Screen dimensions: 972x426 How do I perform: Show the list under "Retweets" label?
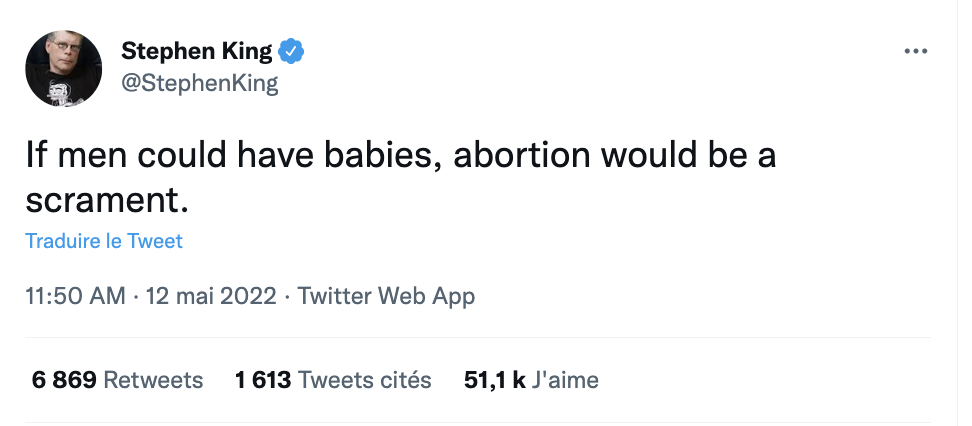coord(153,380)
